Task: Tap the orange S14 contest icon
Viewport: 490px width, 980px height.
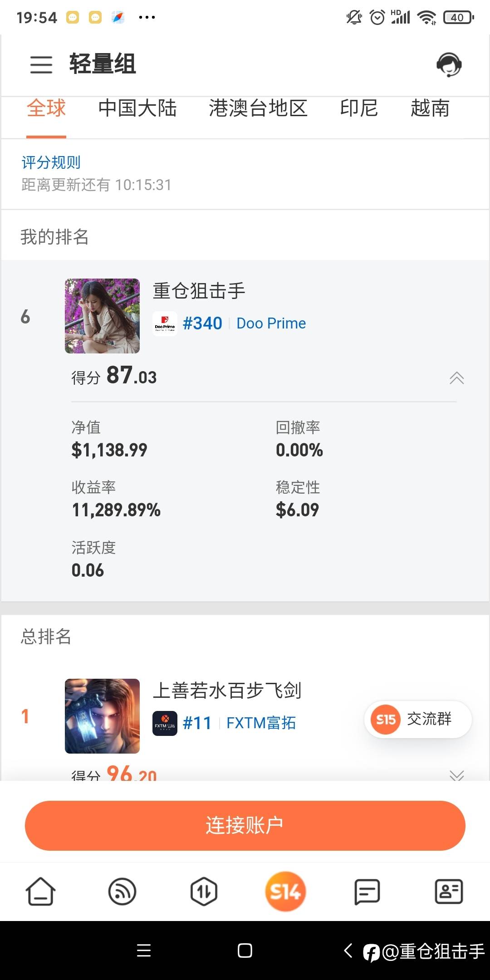Action: (x=285, y=892)
